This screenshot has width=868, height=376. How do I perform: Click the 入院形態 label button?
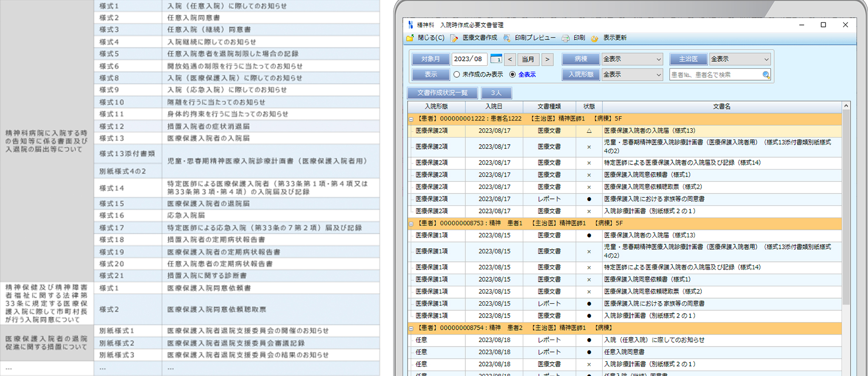pos(581,74)
